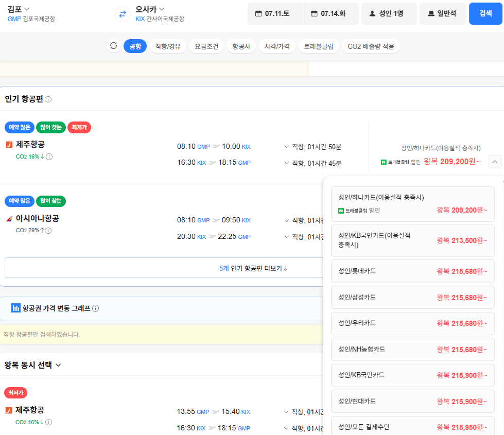Expand 16:30 KIX return 01시간 45분 details
The height and width of the screenshot is (435, 504).
[x=286, y=163]
